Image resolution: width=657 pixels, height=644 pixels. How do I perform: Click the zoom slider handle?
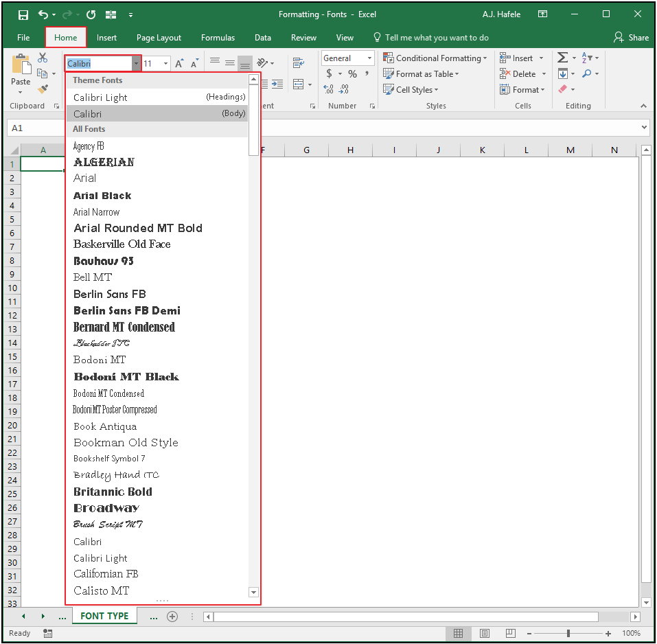click(x=568, y=633)
